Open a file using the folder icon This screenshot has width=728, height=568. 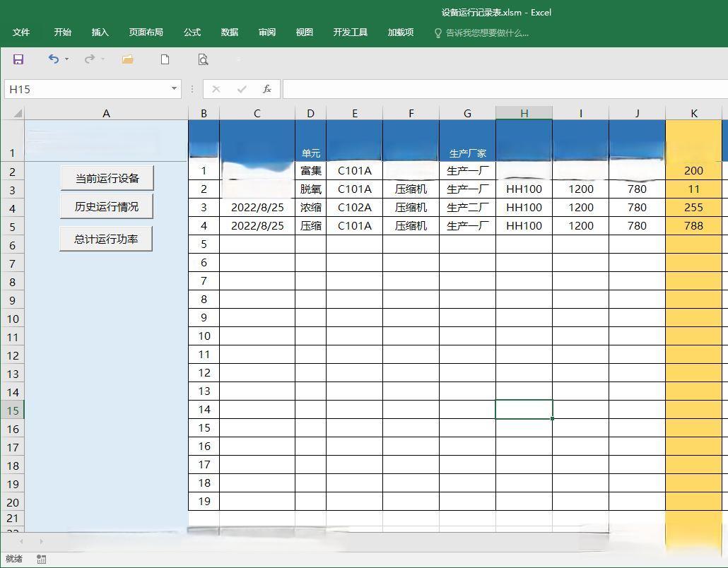coord(127,59)
